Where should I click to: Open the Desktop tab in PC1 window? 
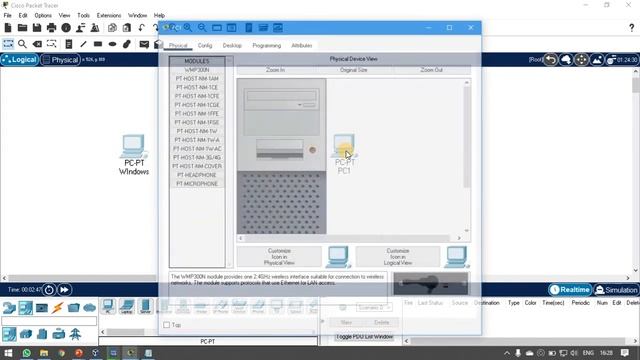coord(232,45)
